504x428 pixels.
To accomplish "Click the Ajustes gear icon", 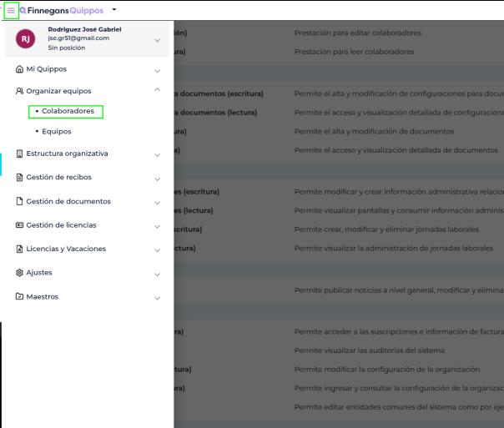I will click(19, 273).
